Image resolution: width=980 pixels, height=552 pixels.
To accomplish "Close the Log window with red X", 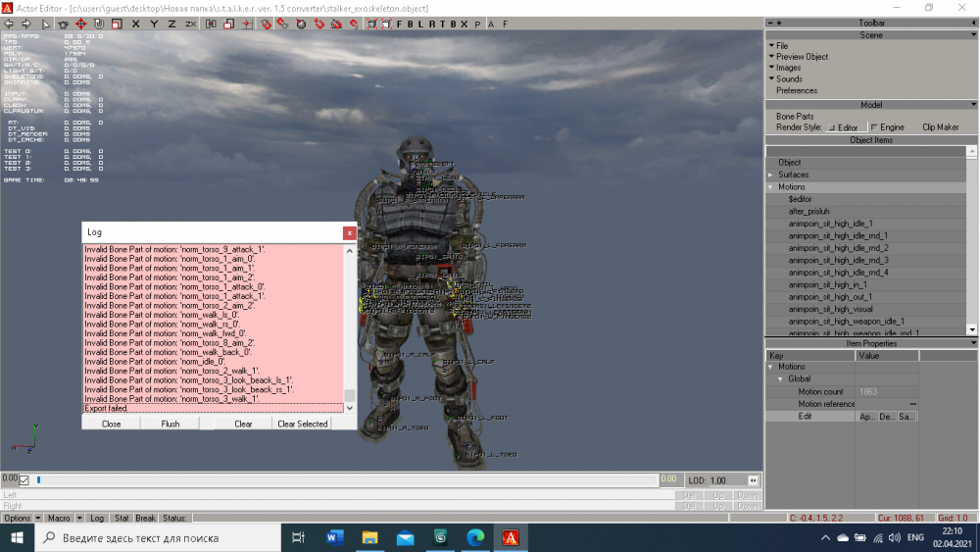I will 350,232.
